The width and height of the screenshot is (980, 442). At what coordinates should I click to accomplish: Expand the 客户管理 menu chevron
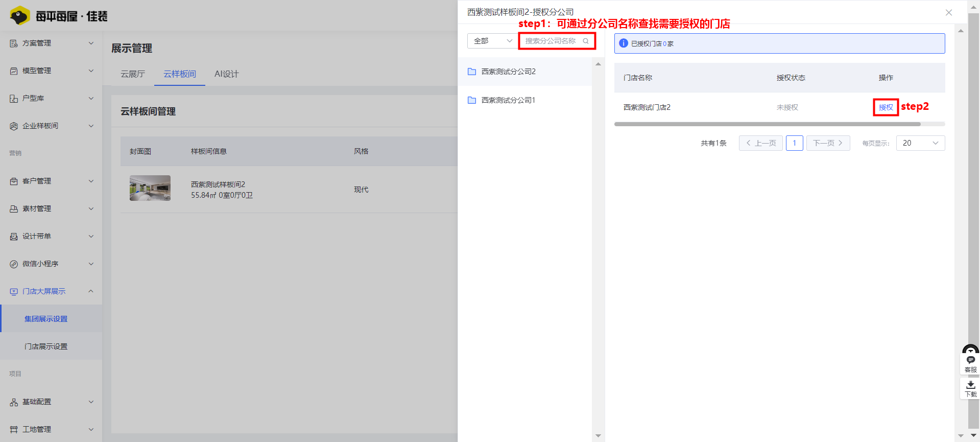[91, 181]
